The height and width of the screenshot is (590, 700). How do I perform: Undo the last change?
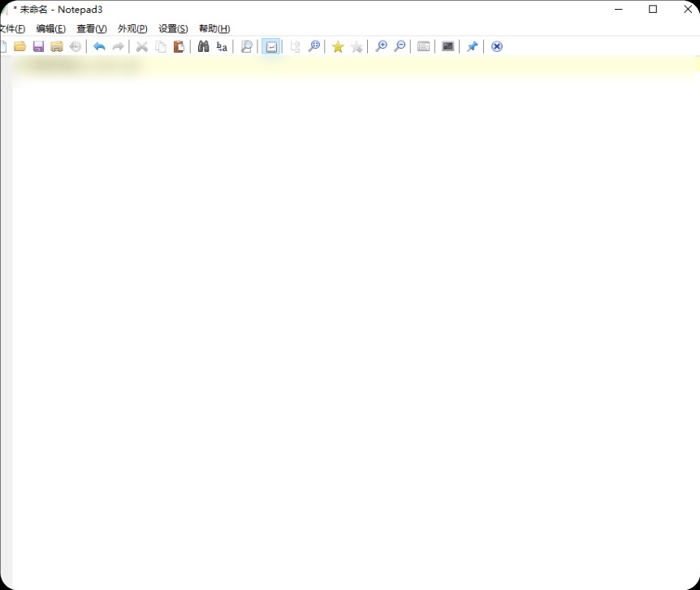(x=99, y=46)
